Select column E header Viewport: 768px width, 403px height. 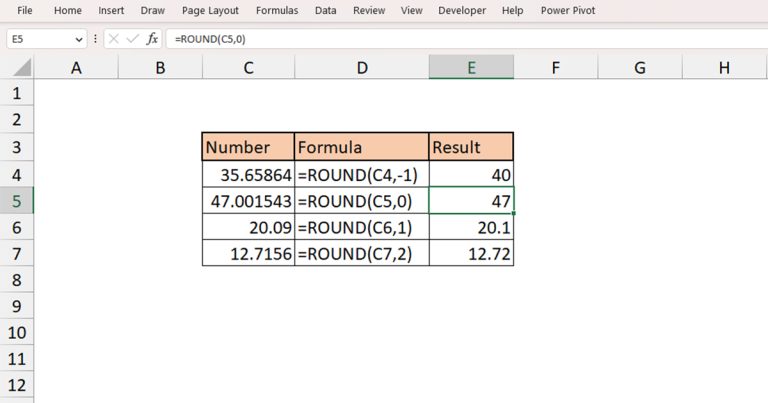click(x=471, y=68)
